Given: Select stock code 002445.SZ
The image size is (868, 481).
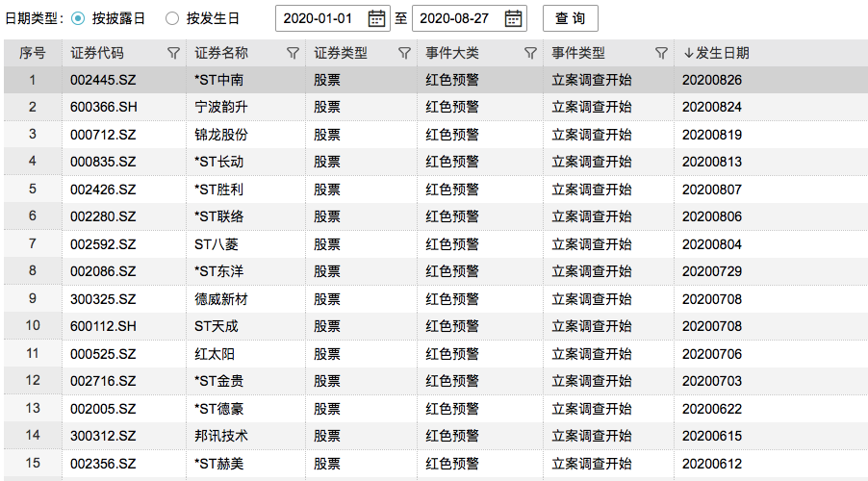Looking at the screenshot, I should pos(103,80).
